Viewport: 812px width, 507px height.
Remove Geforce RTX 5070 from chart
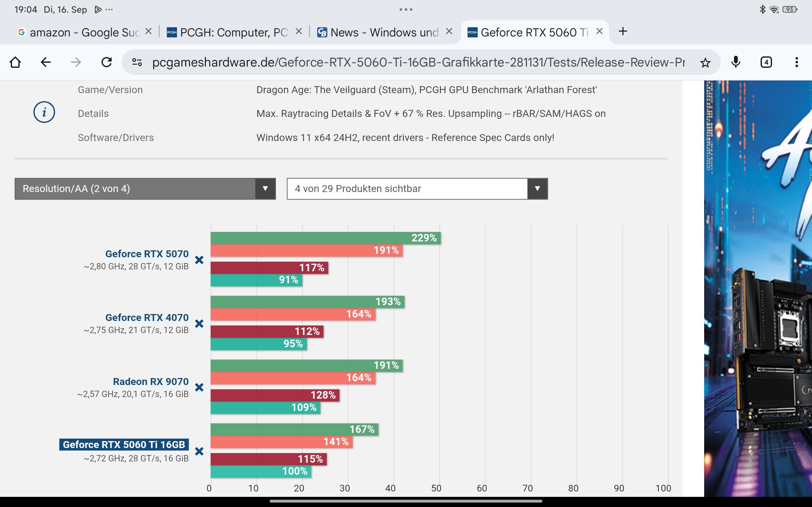coord(199,260)
